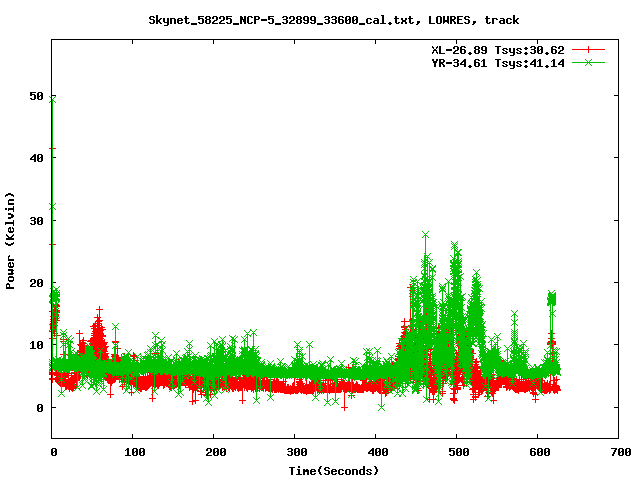Click the 400 tick label on x-axis

pos(378,452)
